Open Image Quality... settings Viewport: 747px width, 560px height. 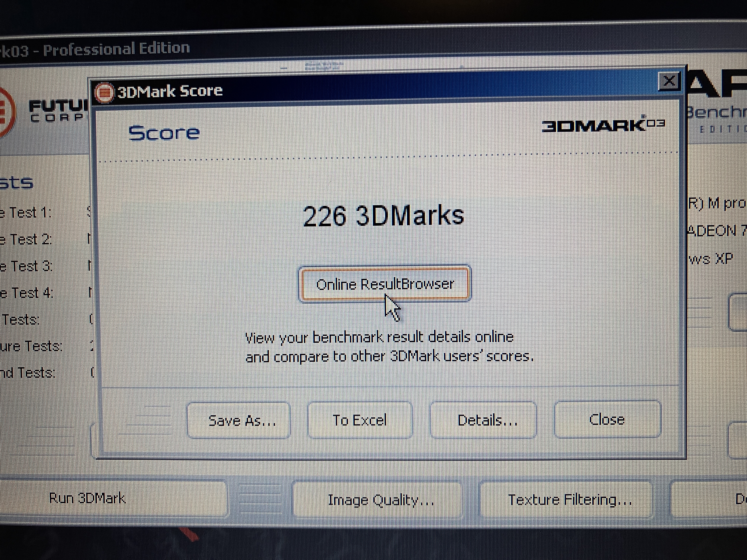click(x=381, y=500)
